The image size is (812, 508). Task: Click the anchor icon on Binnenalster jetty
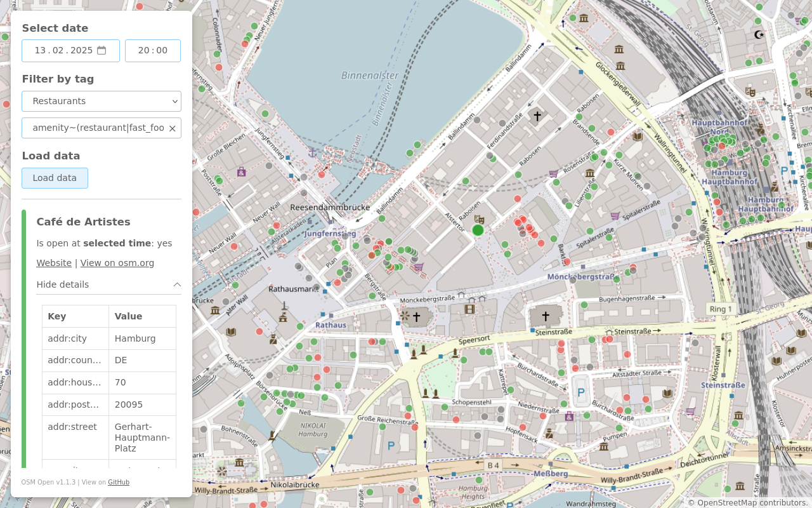coord(311,152)
